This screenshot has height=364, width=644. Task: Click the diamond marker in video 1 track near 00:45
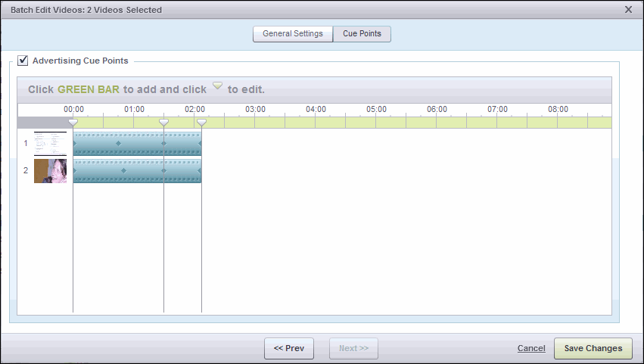click(118, 143)
